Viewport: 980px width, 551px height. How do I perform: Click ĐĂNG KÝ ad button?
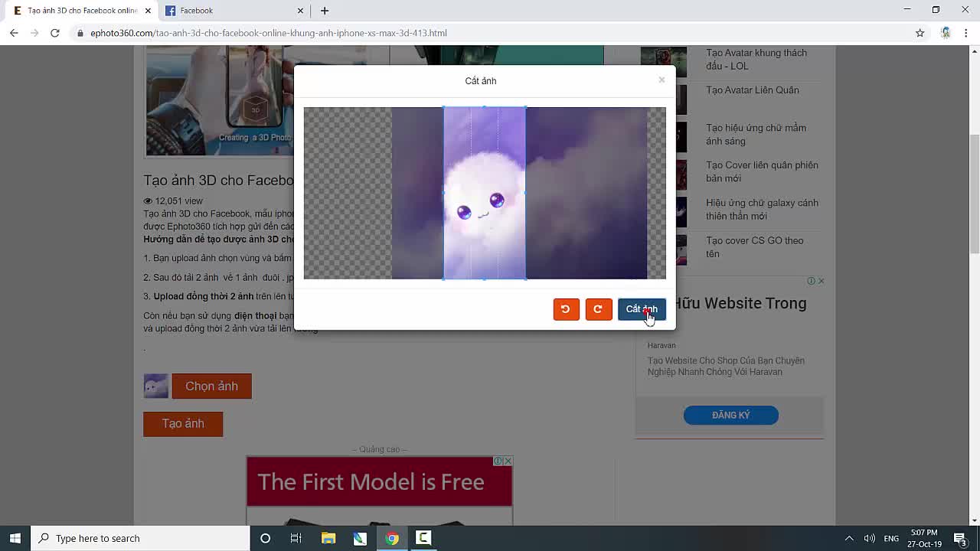[730, 416]
